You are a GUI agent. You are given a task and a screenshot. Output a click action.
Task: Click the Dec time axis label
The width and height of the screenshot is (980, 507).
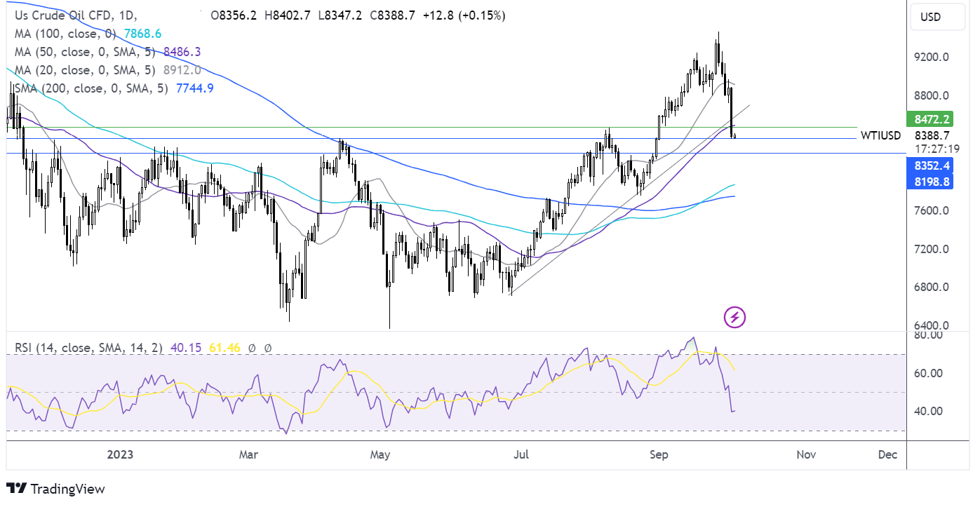[887, 454]
